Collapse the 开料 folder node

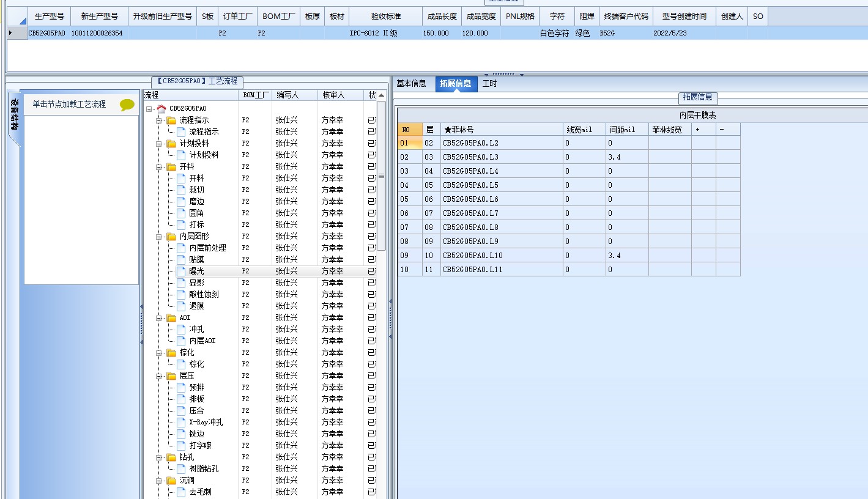(159, 166)
